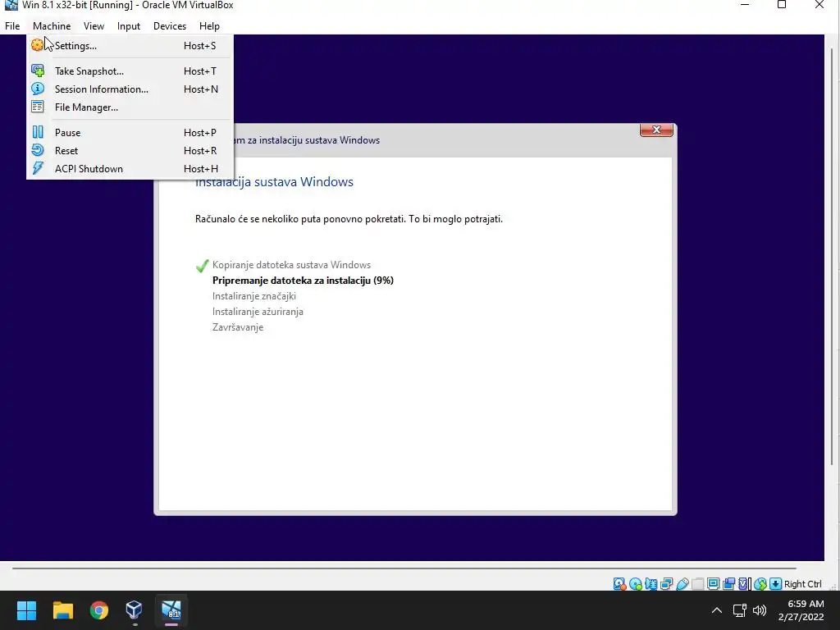The image size is (840, 630).
Task: Click audio status bar icon
Action: point(651,584)
